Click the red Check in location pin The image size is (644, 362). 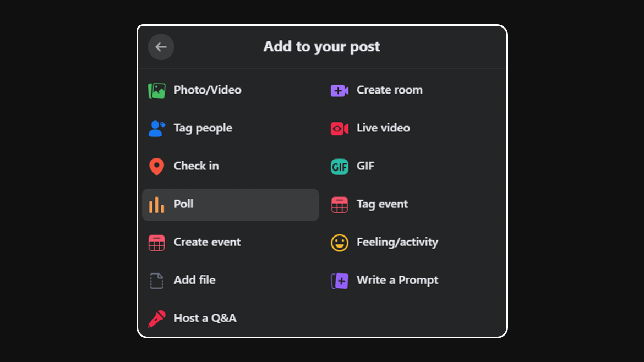click(x=156, y=167)
